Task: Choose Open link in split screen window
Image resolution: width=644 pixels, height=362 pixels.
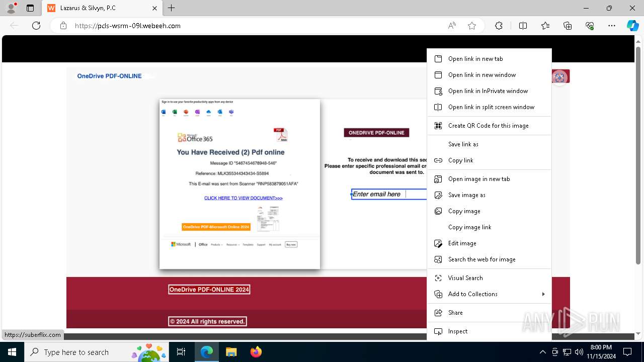Action: [489, 107]
